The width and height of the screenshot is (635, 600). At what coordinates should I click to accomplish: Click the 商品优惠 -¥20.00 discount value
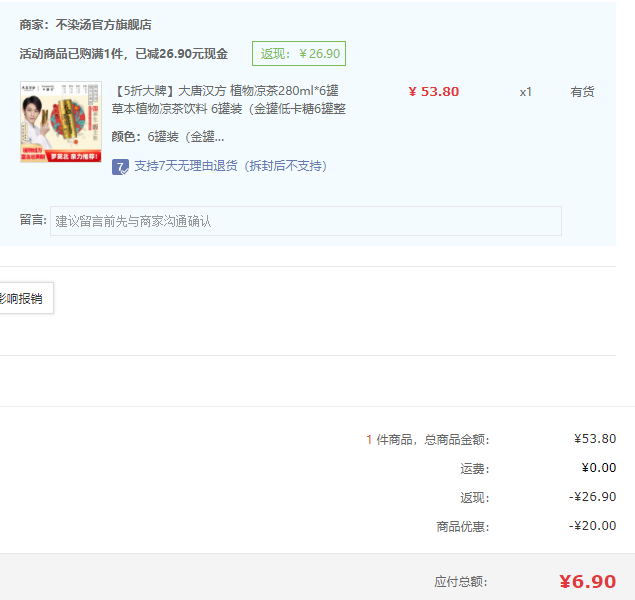point(593,526)
